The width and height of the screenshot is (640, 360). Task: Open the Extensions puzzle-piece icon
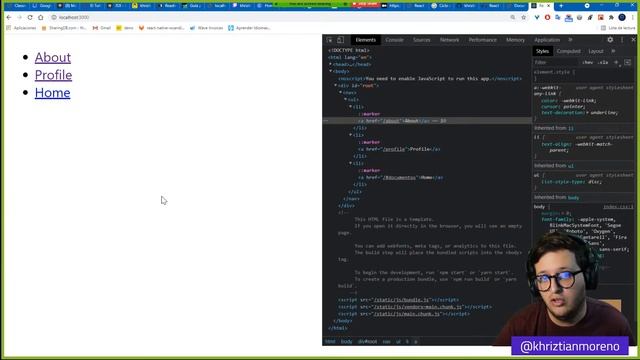pyautogui.click(x=611, y=18)
